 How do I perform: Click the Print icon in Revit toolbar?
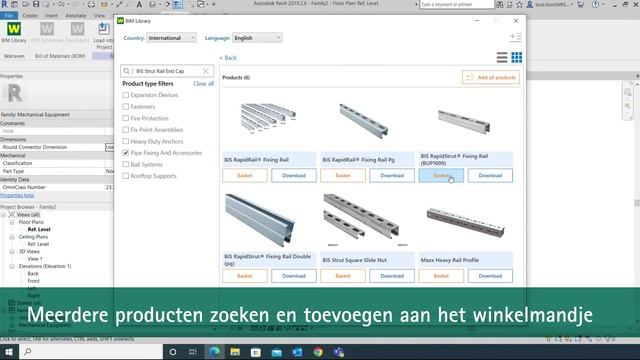click(91, 4)
